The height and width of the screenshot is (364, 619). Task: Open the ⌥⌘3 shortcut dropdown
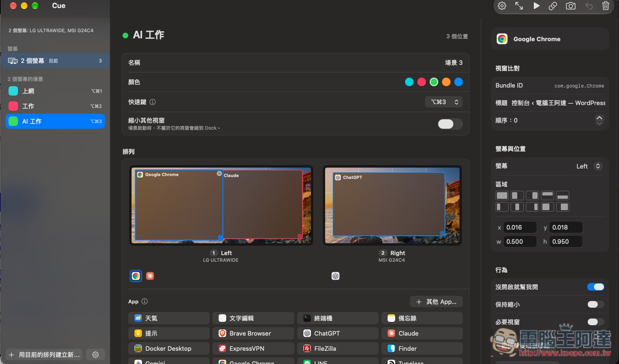pos(443,102)
